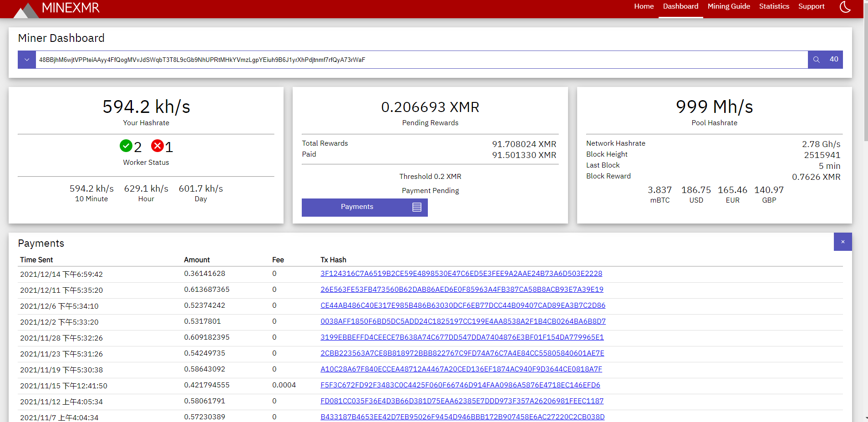Click the list icon on Payments button
Image resolution: width=868 pixels, height=422 pixels.
(x=417, y=207)
